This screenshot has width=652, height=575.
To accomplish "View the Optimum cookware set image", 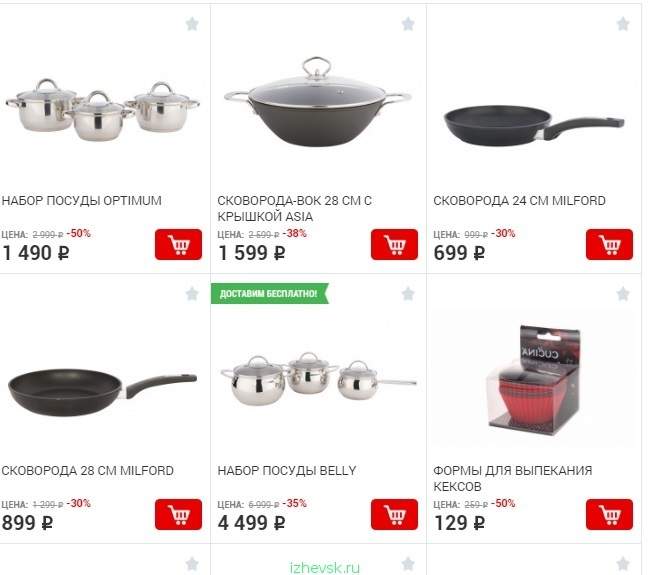I will pyautogui.click(x=102, y=110).
